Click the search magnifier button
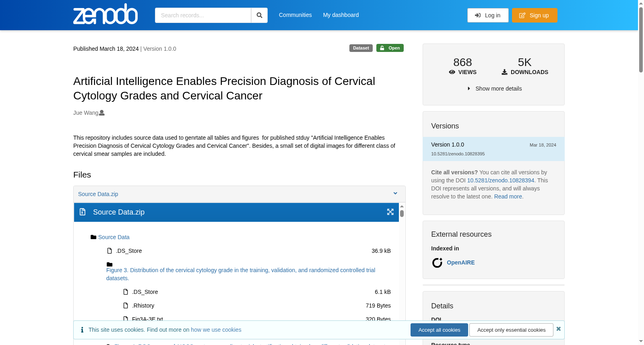644x345 pixels. coord(259,15)
